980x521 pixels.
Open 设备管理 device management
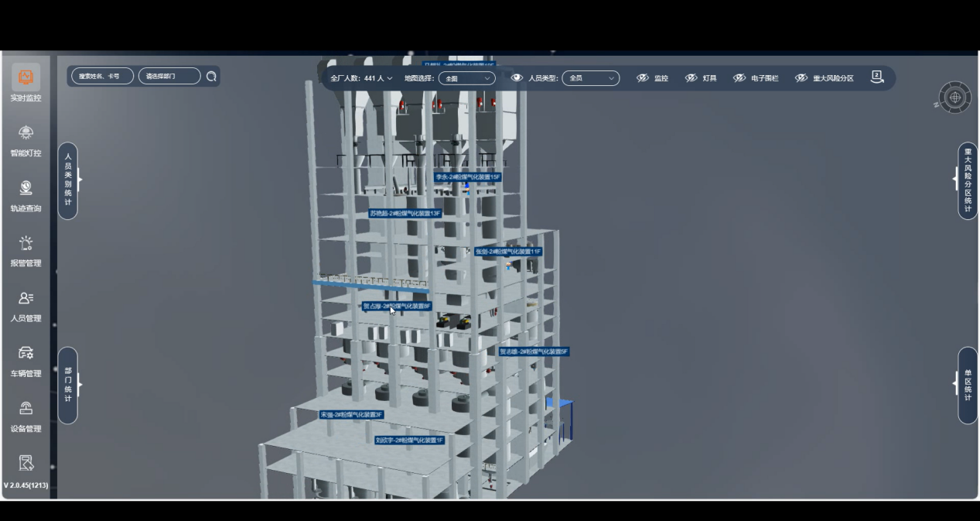(26, 415)
